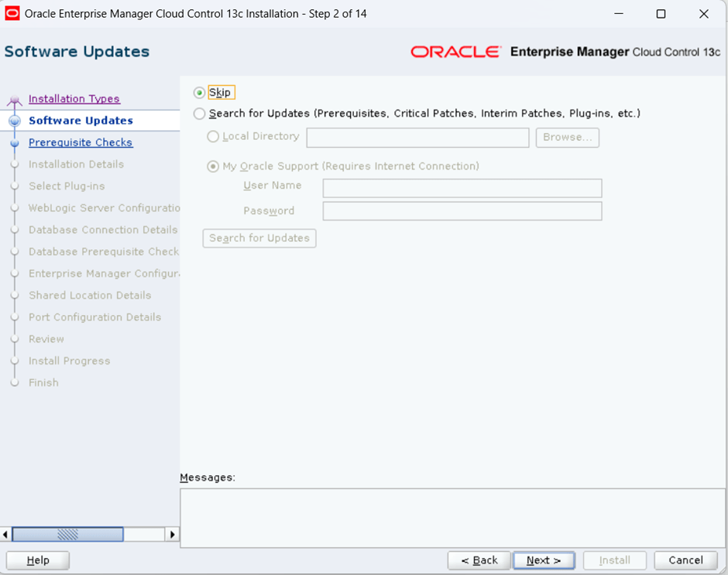Click the Software Updates step bullet icon
Screen dimensions: 728x575
[14, 121]
